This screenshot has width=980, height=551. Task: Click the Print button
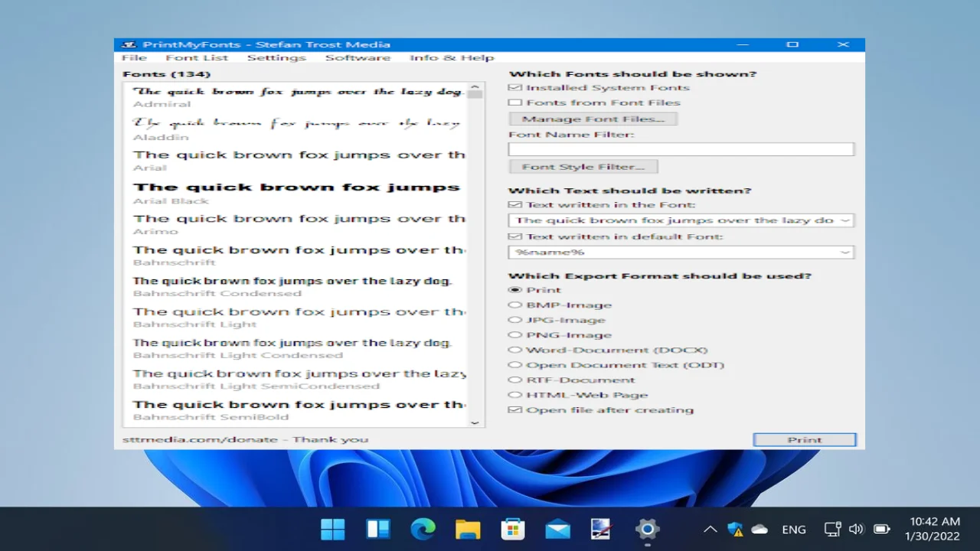(805, 440)
